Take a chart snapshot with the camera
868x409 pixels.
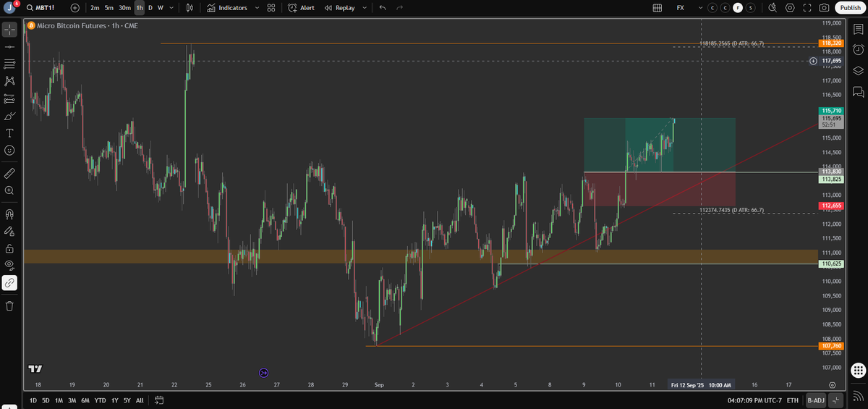pos(824,7)
